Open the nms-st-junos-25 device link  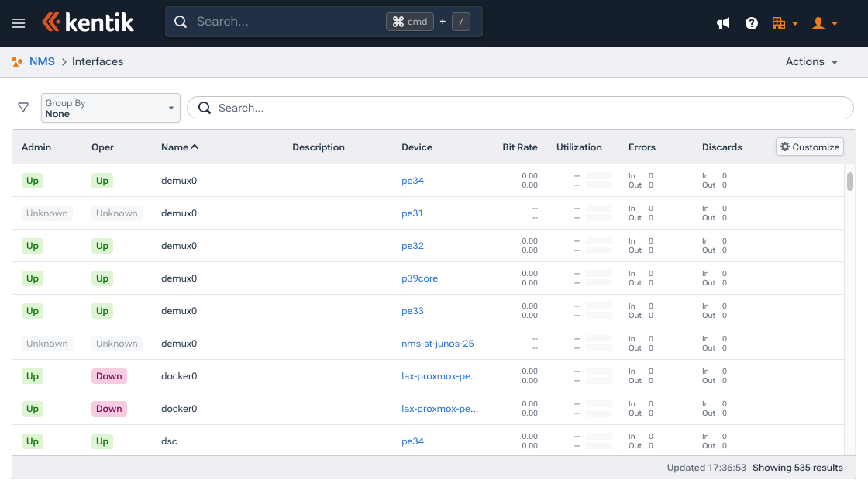[437, 344]
